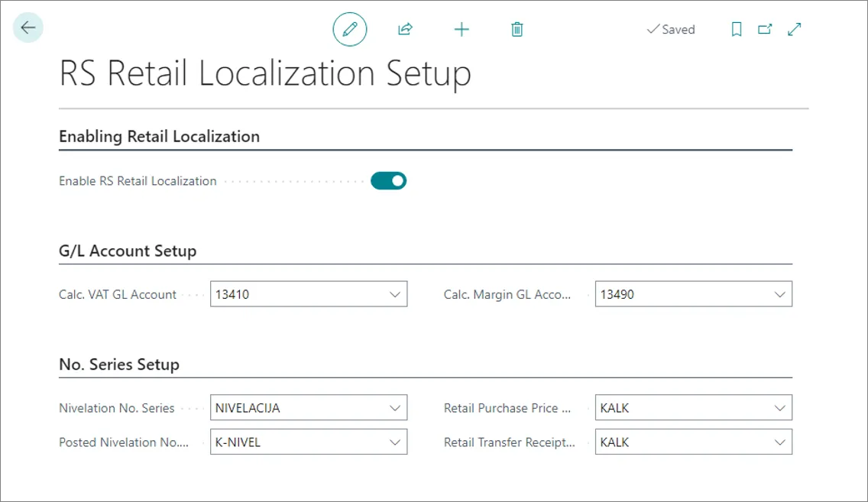Image resolution: width=868 pixels, height=502 pixels.
Task: Click the K-NIVEL series field
Action: tap(309, 442)
